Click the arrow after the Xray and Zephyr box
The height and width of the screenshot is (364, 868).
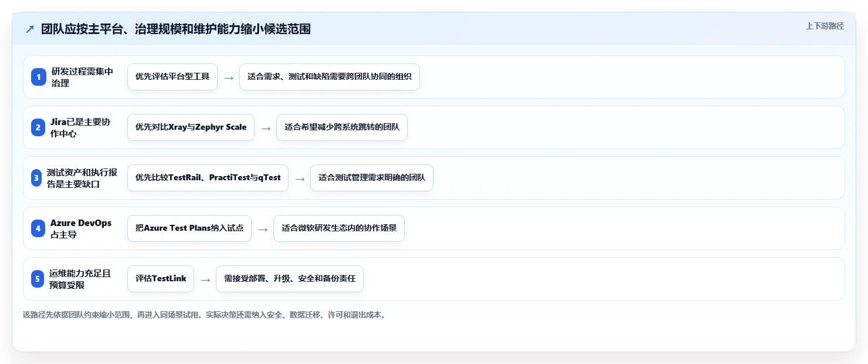pyautogui.click(x=266, y=128)
